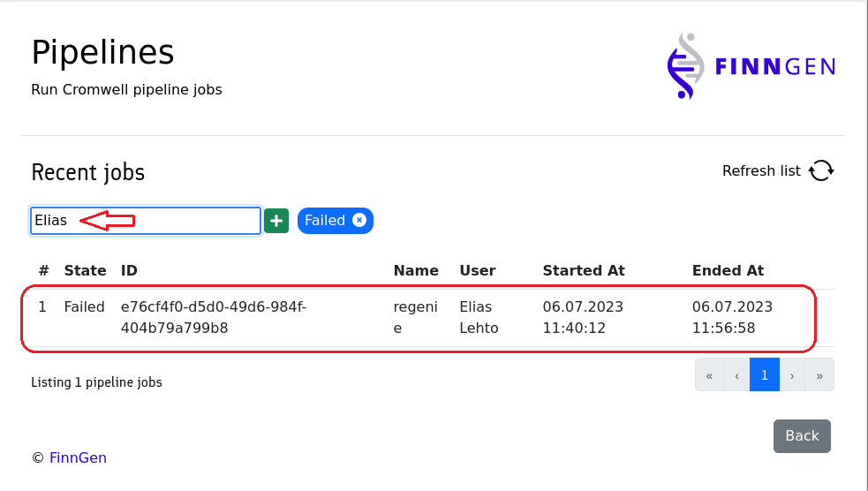Select page 1 in pagination
868x491 pixels.
tap(765, 375)
